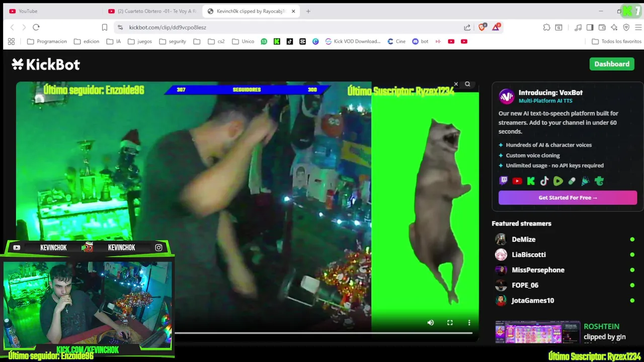
Task: Open the segurity bookmarks folder
Action: [173, 41]
